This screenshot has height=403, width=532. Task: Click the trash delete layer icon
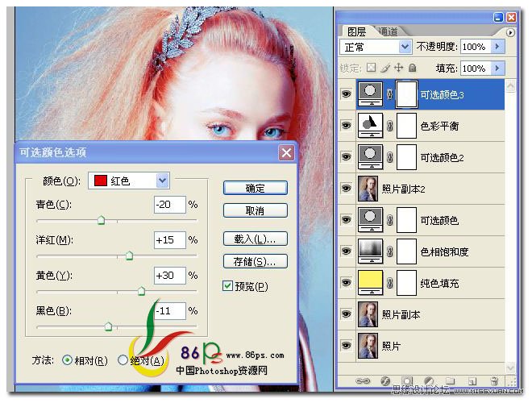click(494, 381)
